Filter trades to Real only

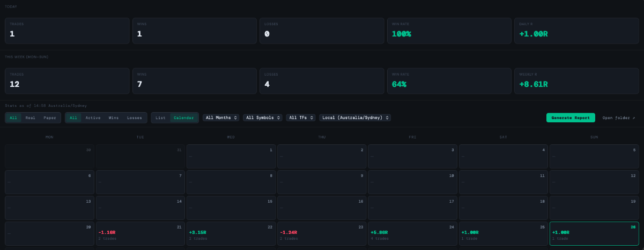31,117
